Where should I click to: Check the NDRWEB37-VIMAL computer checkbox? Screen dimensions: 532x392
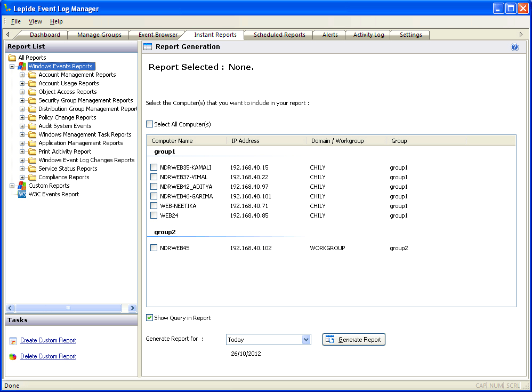154,177
